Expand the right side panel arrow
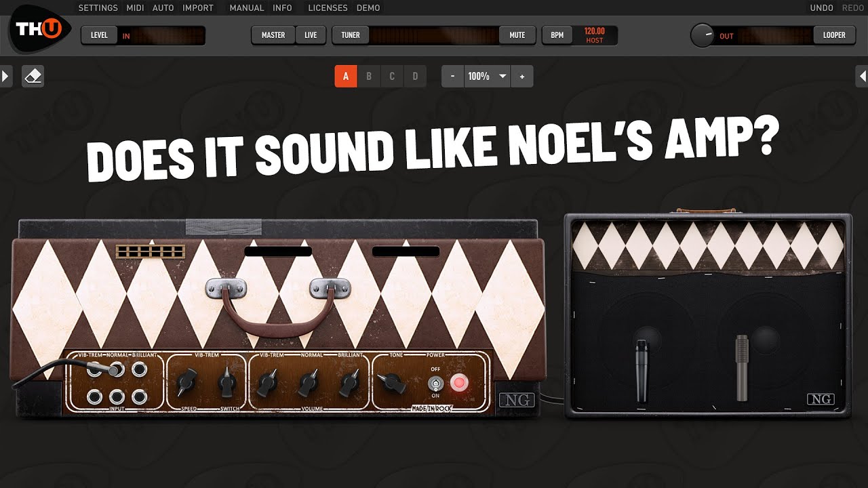Screen dimensions: 868x488 [862, 76]
